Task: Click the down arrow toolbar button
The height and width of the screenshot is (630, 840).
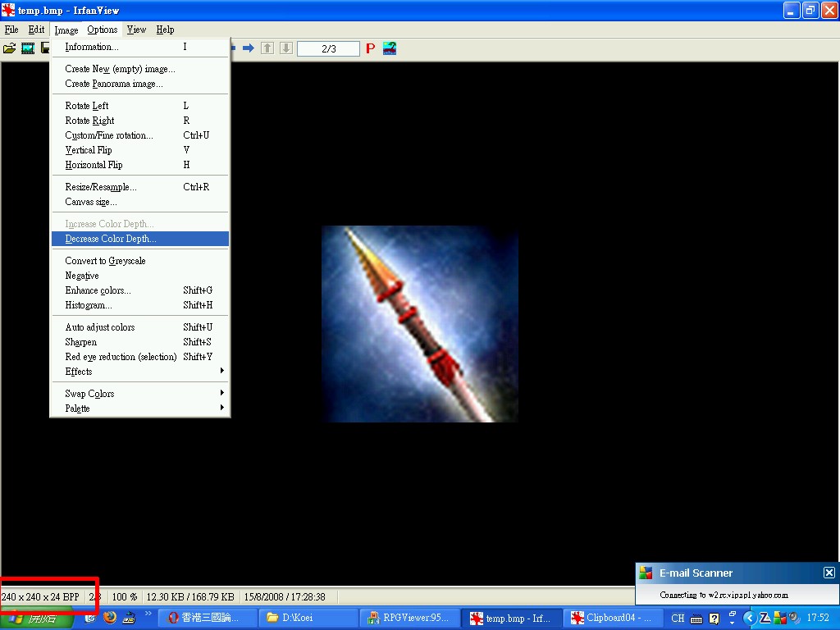Action: [286, 48]
